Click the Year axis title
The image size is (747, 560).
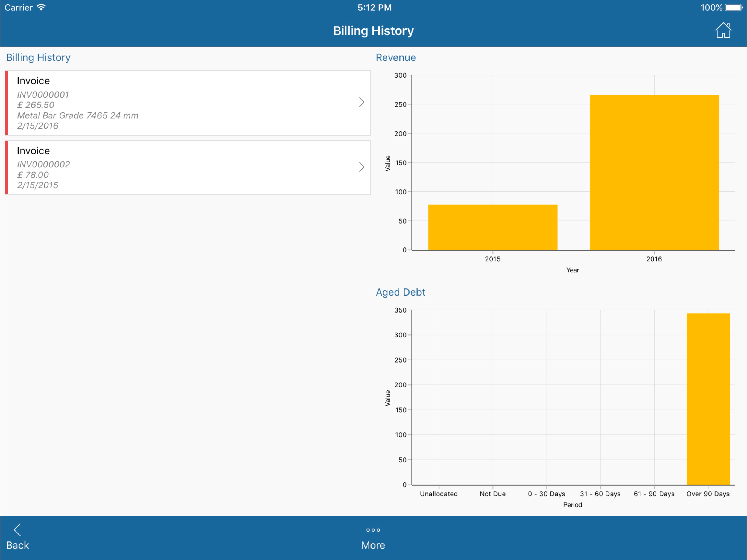tap(572, 270)
